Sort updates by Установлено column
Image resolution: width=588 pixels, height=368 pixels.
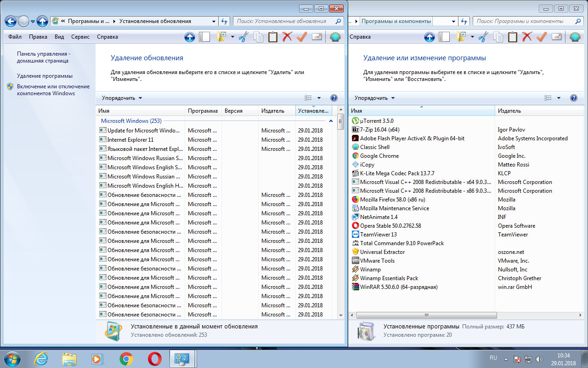pyautogui.click(x=313, y=111)
